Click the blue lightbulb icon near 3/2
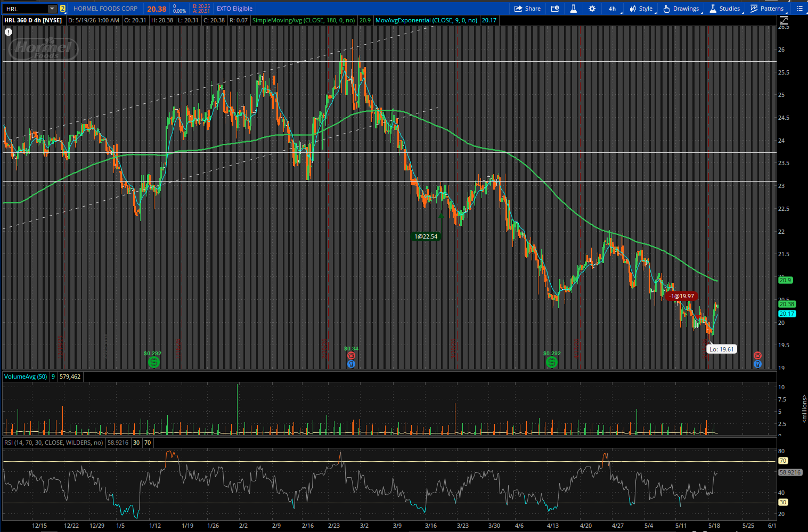The width and height of the screenshot is (808, 532). click(x=351, y=364)
